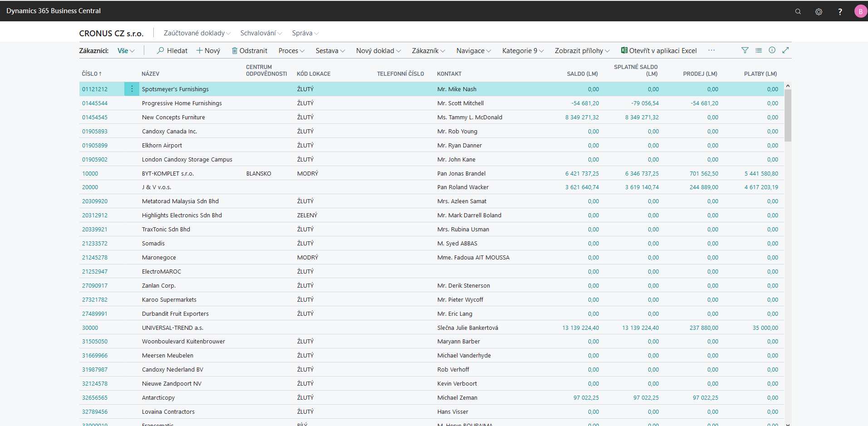Toggle the filter pane funnel icon
The image size is (868, 426).
coord(745,50)
